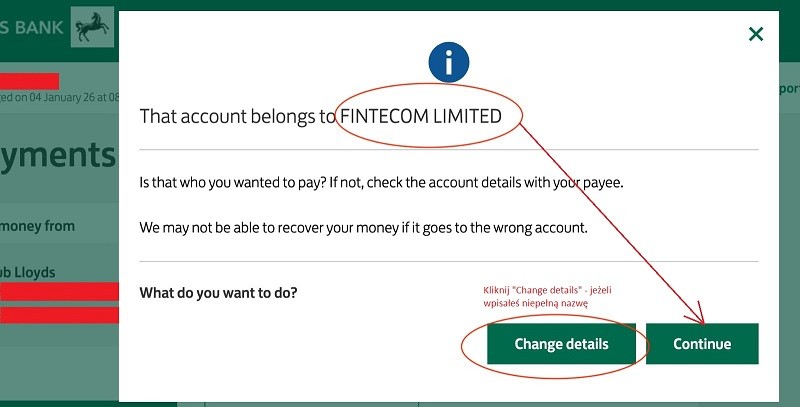Click the redacted bar above login date

point(29,81)
